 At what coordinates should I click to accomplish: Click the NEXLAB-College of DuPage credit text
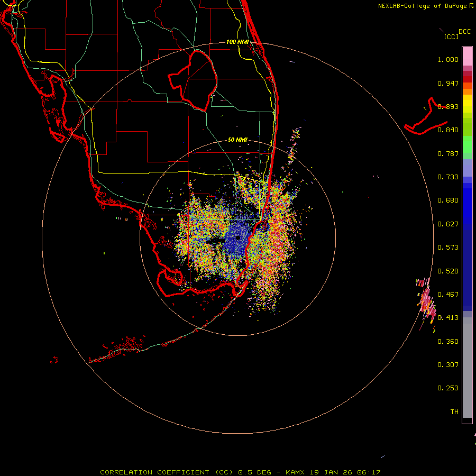coord(422,6)
